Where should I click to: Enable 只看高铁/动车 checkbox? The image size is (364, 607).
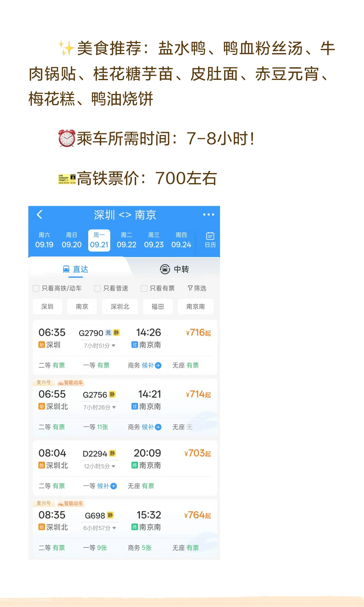click(36, 288)
